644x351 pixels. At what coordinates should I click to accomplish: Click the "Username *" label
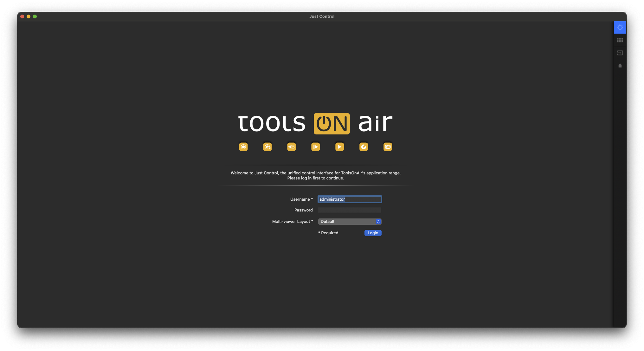[x=301, y=199]
